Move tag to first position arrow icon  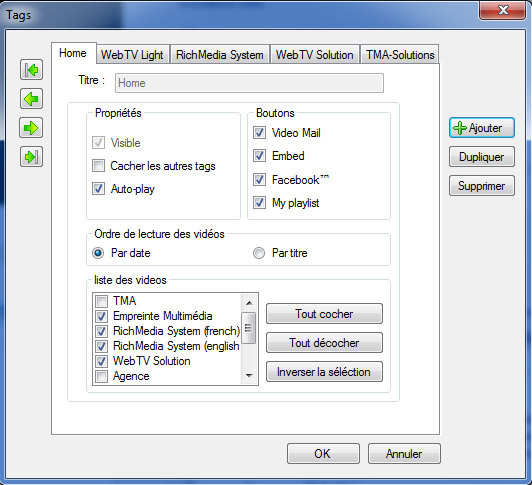point(31,70)
